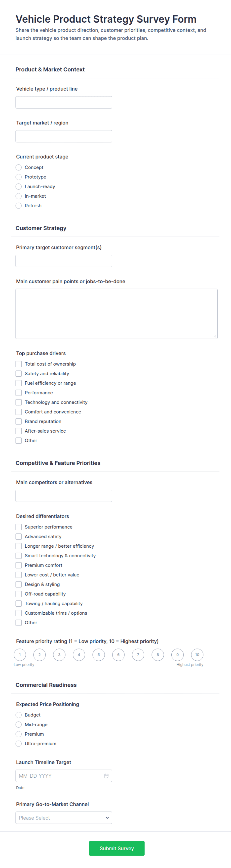Focus the customer pain points text area
The image size is (231, 868).
click(x=116, y=314)
